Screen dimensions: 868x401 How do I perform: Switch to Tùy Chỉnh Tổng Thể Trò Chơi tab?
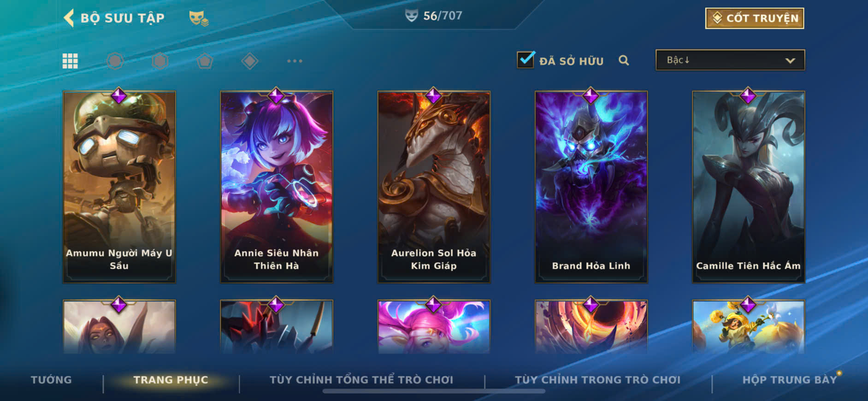coord(361,380)
